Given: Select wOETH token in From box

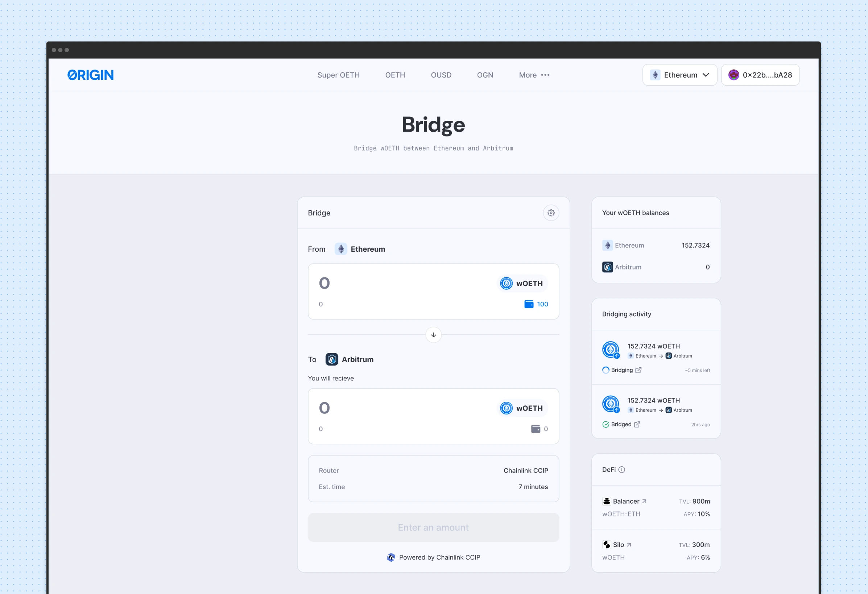Looking at the screenshot, I should coord(523,284).
